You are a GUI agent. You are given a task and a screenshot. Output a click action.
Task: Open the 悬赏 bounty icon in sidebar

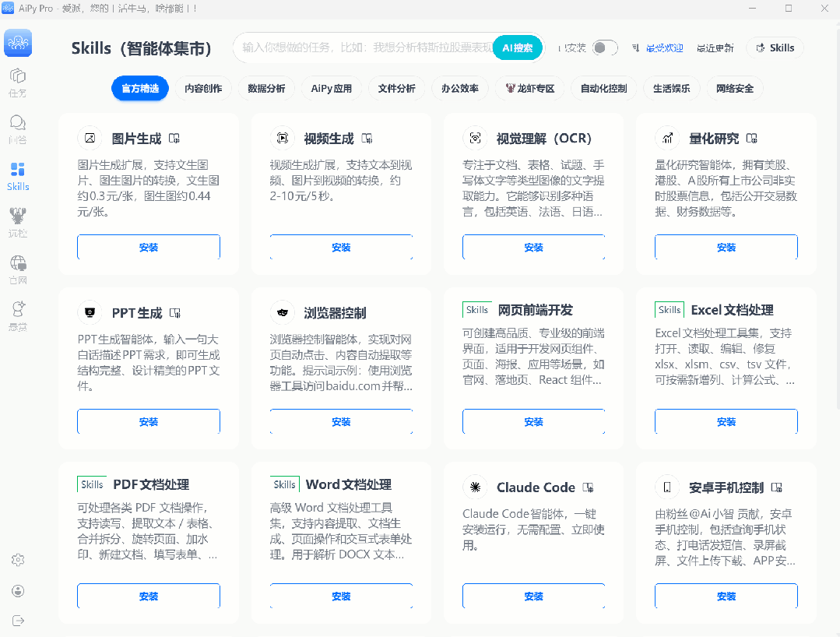18,316
